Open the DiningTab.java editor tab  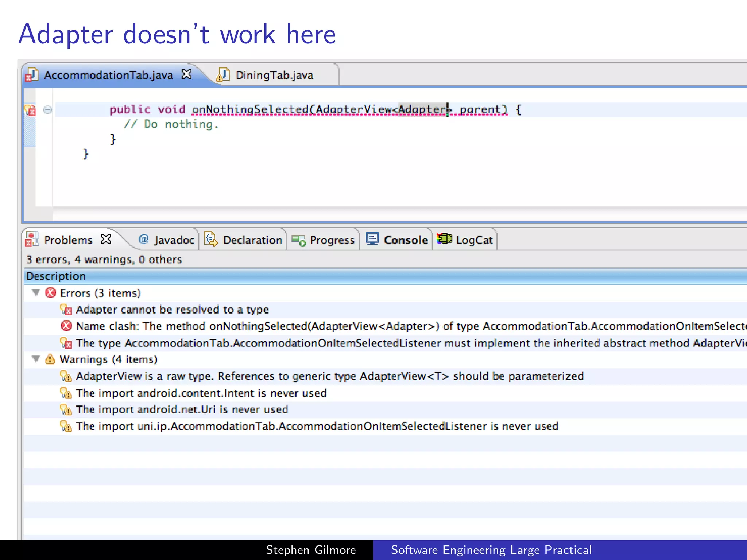[x=274, y=75]
